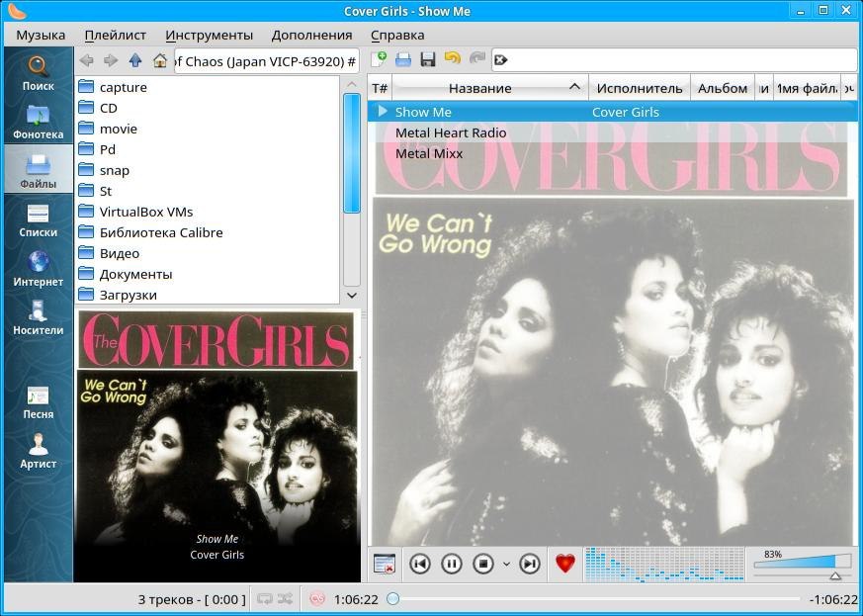Screen dimensions: 863x616
Task: Save the current playlist
Action: [x=428, y=59]
